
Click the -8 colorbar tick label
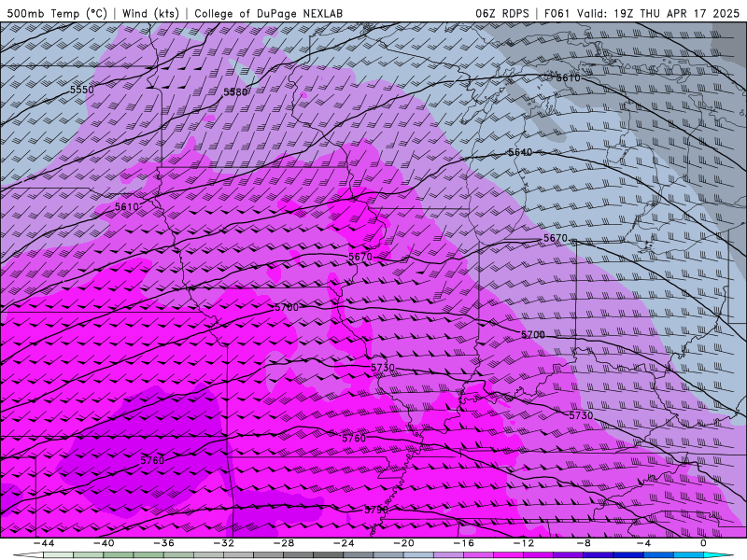pos(585,543)
